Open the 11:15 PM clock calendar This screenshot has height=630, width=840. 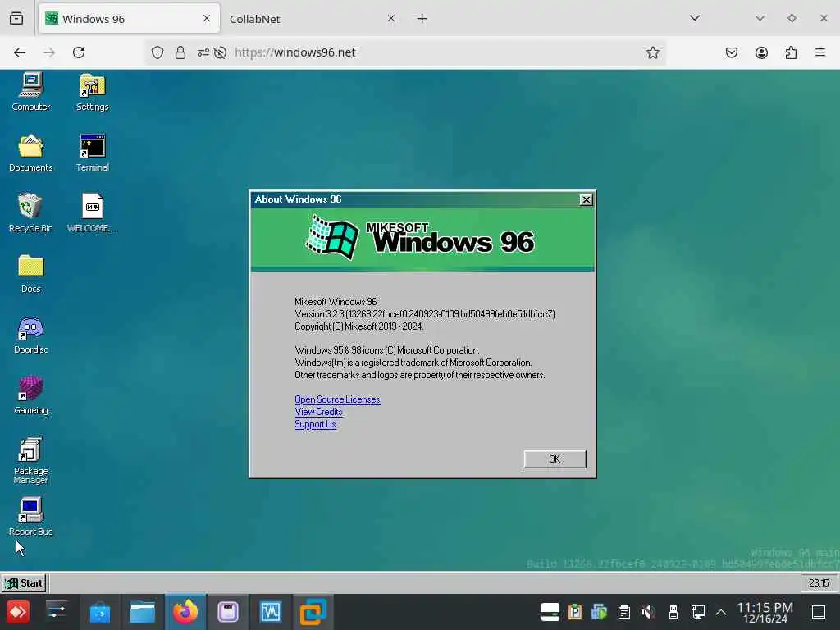point(765,612)
